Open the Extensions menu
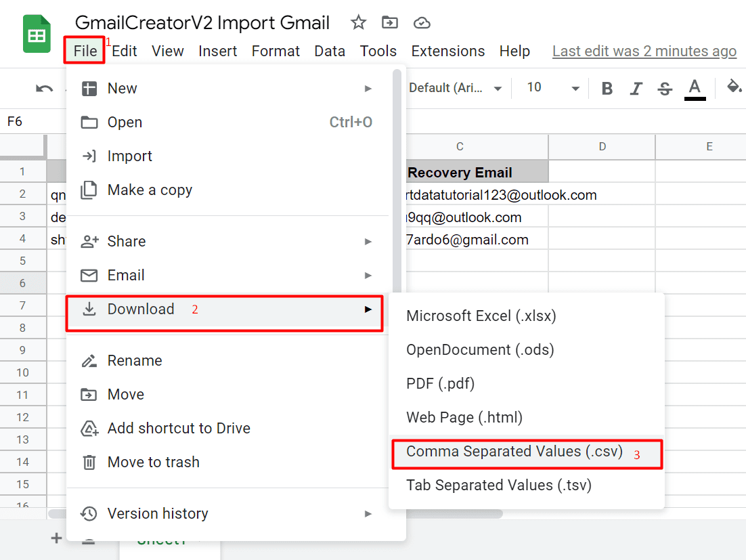The width and height of the screenshot is (746, 560). tap(447, 51)
